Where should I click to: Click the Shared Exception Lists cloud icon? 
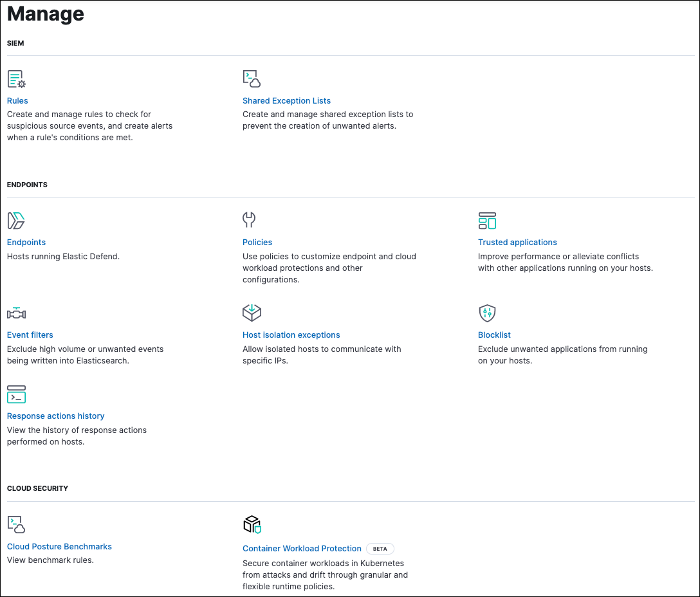click(252, 78)
